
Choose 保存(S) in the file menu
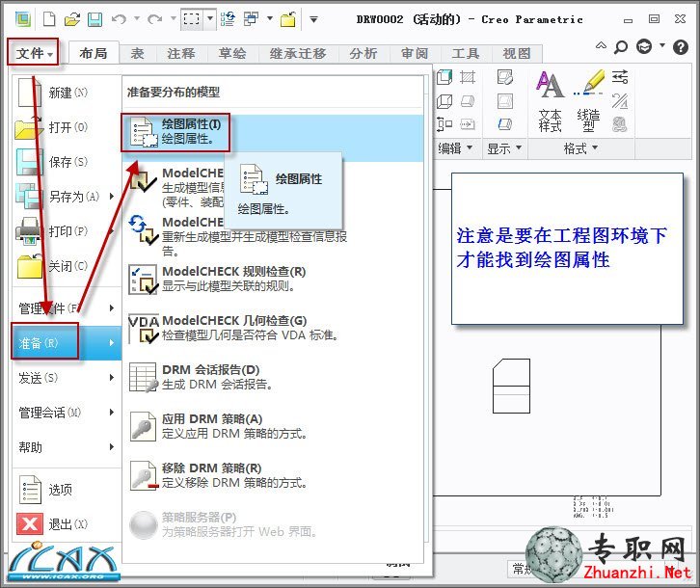click(x=67, y=162)
